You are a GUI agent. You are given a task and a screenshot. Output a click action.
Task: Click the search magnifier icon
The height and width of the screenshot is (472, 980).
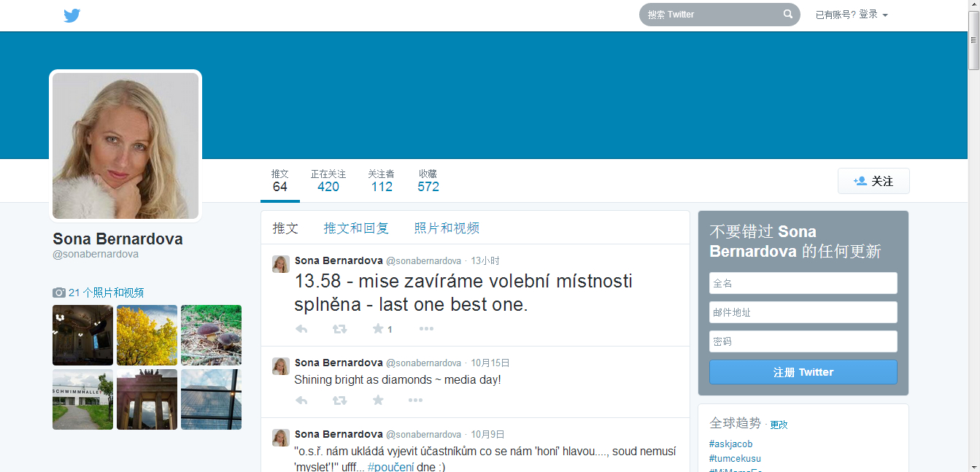coord(788,14)
